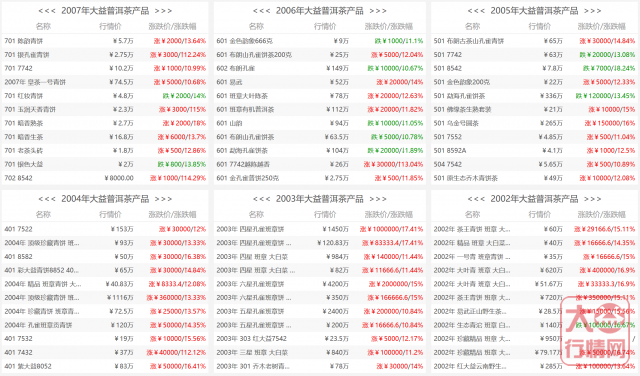Image resolution: width=640 pixels, height=376 pixels.
Task: Click the green "跌¥800/↓3.85%" change value
Action: pos(182,165)
